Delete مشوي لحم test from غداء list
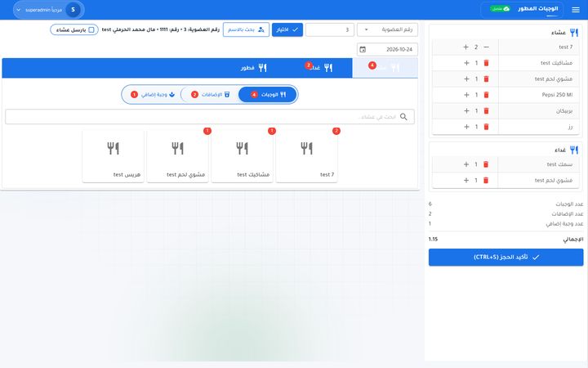 pos(486,180)
